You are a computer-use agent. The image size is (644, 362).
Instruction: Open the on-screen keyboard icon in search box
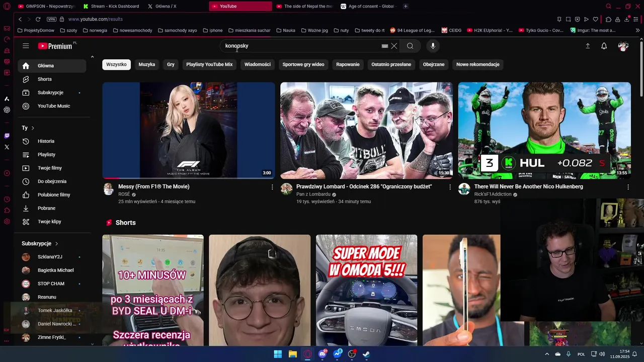click(x=385, y=46)
